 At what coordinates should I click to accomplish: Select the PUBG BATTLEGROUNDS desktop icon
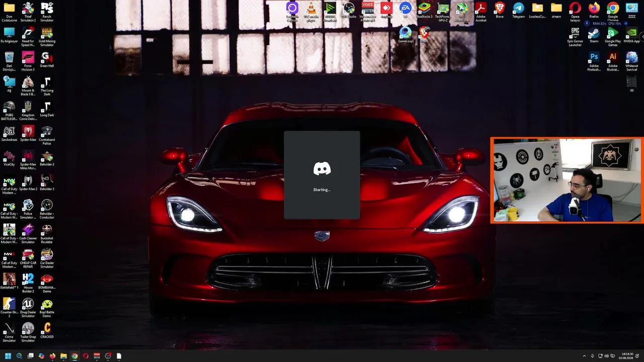tap(9, 111)
